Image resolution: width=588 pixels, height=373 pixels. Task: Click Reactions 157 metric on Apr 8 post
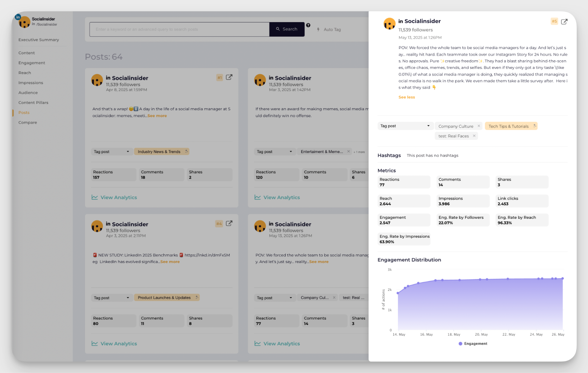pos(114,174)
